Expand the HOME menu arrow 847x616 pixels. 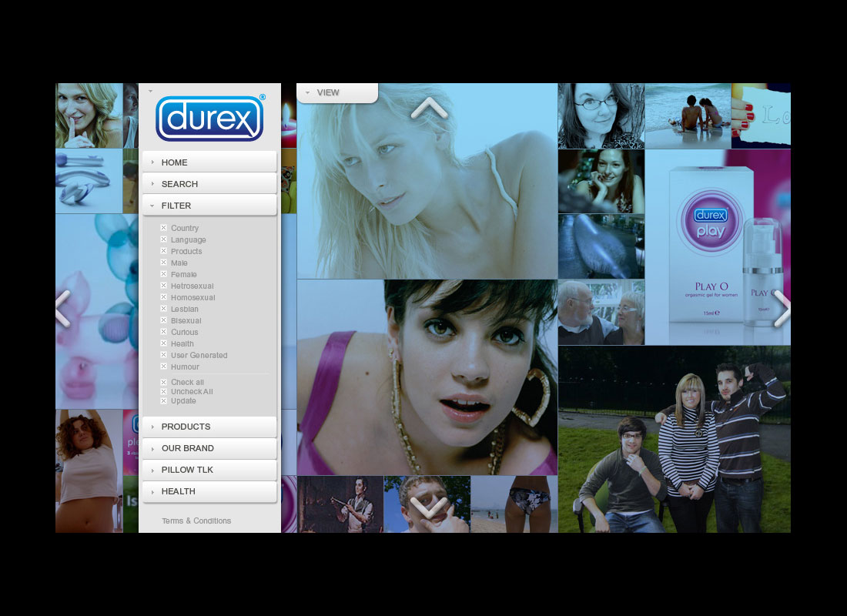click(153, 162)
